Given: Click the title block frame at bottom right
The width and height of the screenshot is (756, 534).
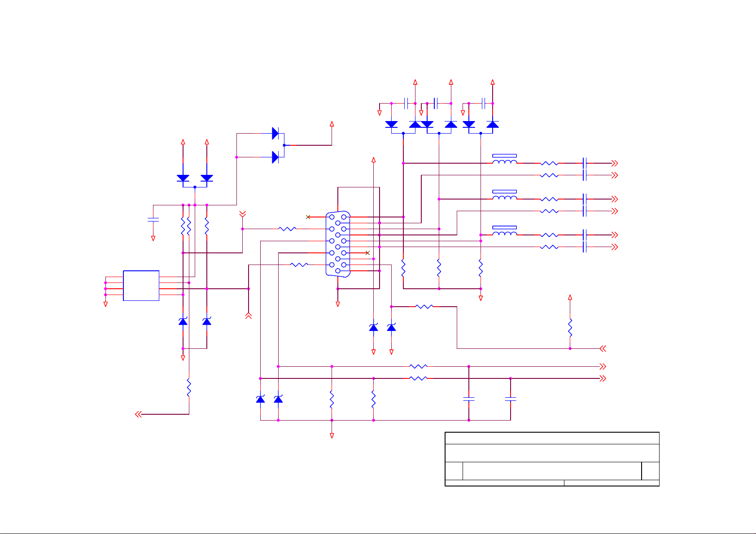Looking at the screenshot, I should click(552, 459).
